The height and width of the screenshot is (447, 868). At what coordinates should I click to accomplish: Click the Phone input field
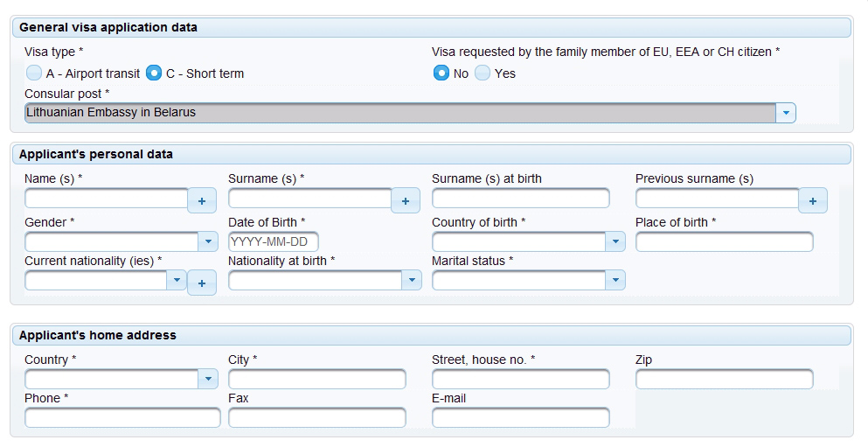click(x=122, y=417)
